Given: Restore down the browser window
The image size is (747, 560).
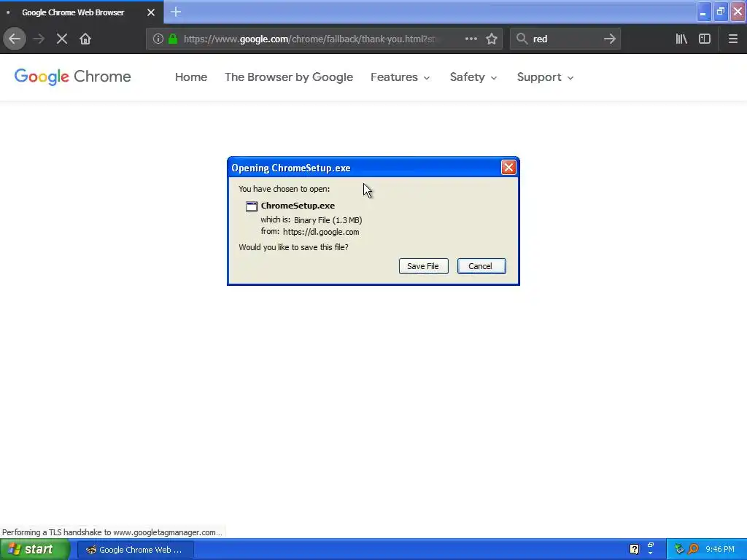Looking at the screenshot, I should [721, 12].
